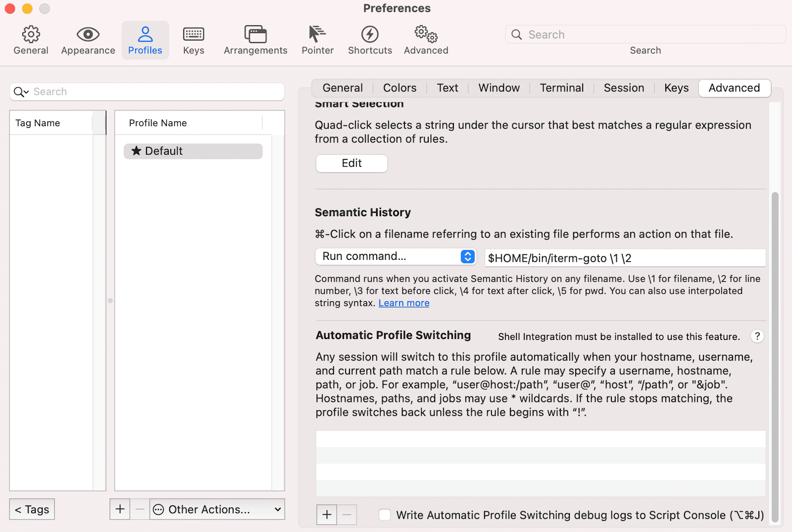
Task: Open the Pointer preferences pane
Action: (x=317, y=41)
